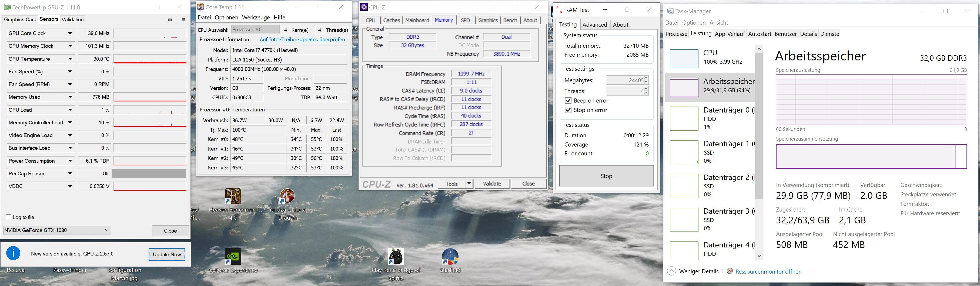980x286 pixels.
Task: Click Task-Manager sidebar scrollbar thumb
Action: 759,125
